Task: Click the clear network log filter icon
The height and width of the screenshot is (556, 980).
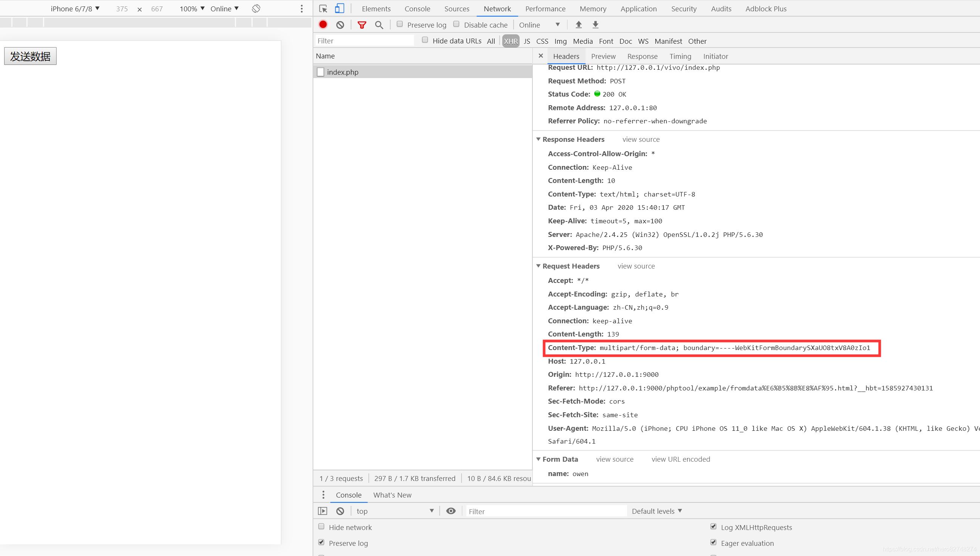Action: click(340, 25)
